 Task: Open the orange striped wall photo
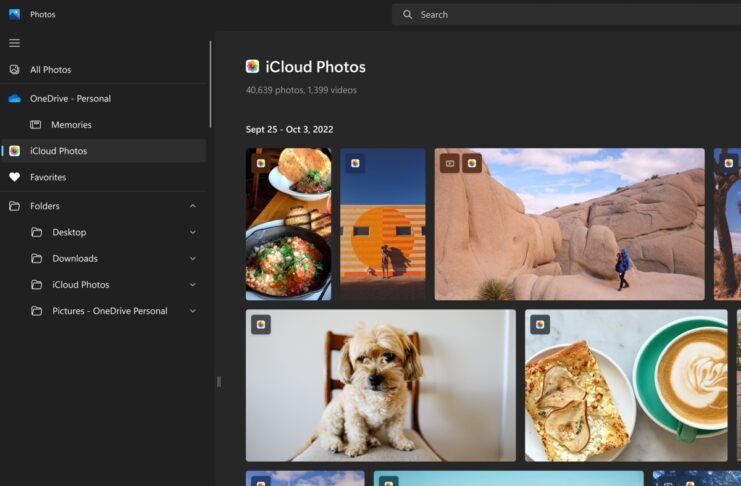383,224
